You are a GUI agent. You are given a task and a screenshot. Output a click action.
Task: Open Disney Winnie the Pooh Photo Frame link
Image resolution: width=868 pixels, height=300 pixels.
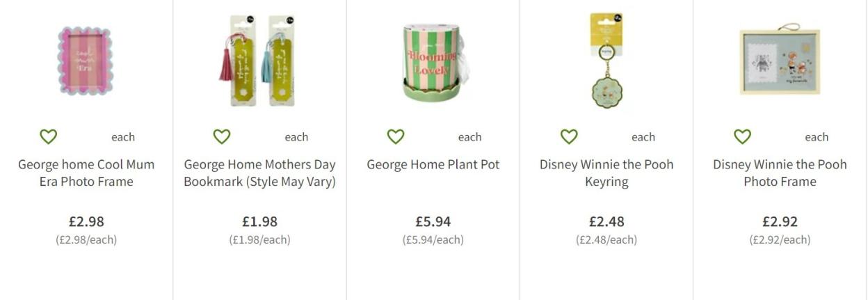(780, 173)
